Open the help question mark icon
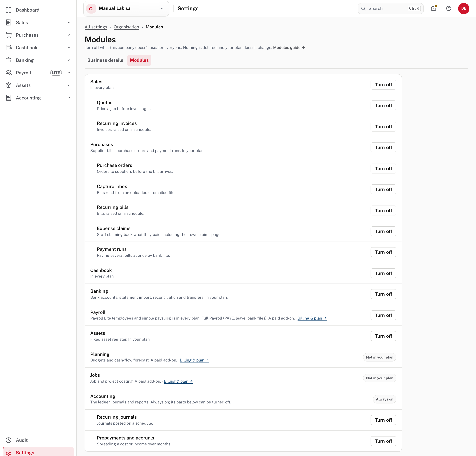 (x=449, y=8)
